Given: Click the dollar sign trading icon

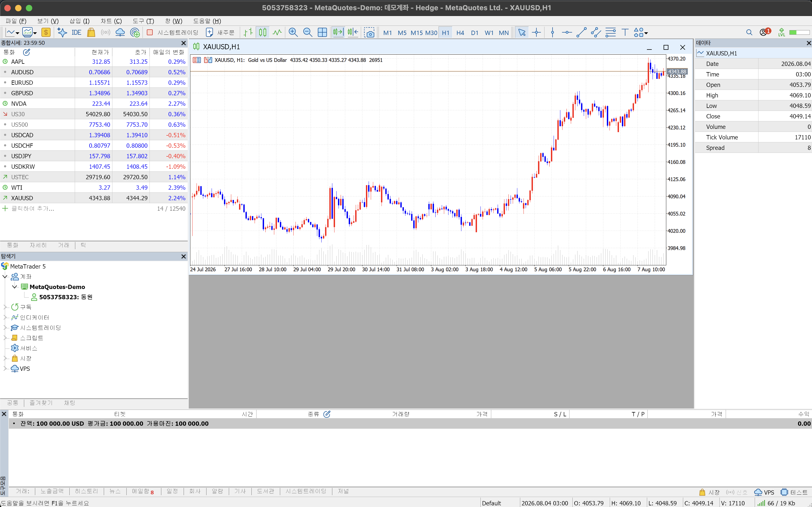Looking at the screenshot, I should click(46, 33).
